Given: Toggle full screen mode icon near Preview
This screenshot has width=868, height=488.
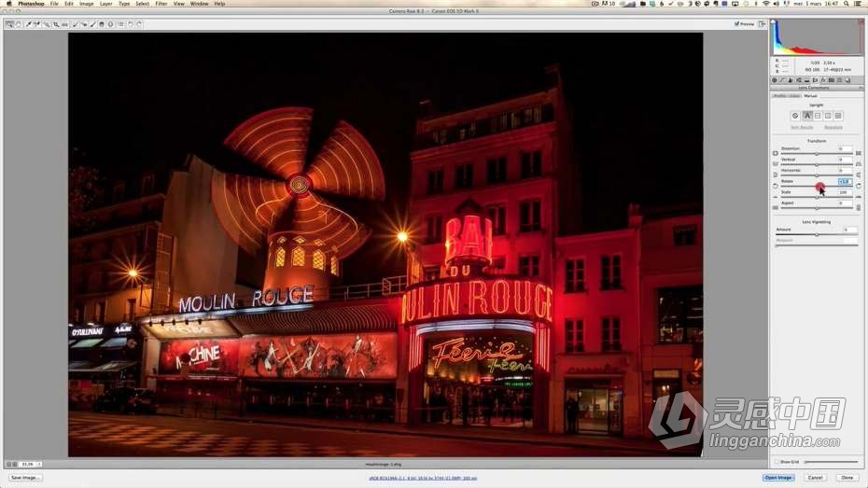Looking at the screenshot, I should click(763, 23).
